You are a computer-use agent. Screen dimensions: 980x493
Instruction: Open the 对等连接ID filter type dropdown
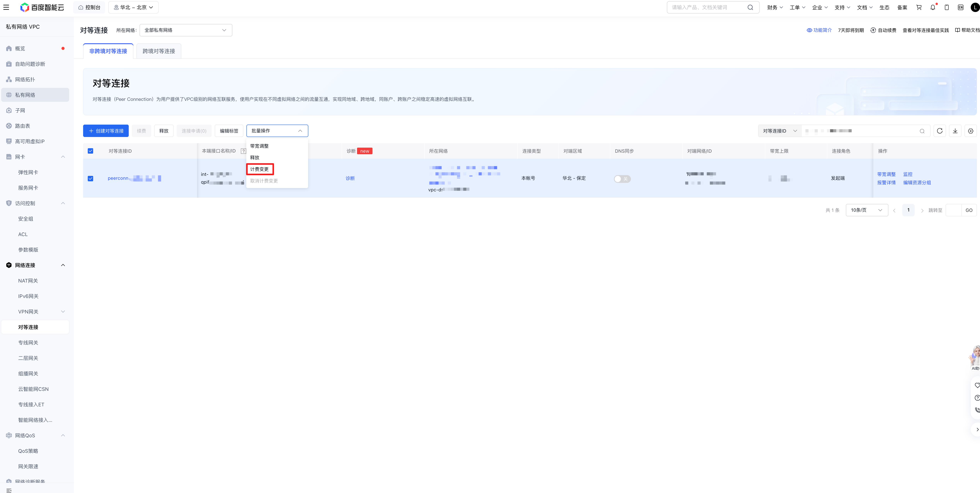[780, 131]
